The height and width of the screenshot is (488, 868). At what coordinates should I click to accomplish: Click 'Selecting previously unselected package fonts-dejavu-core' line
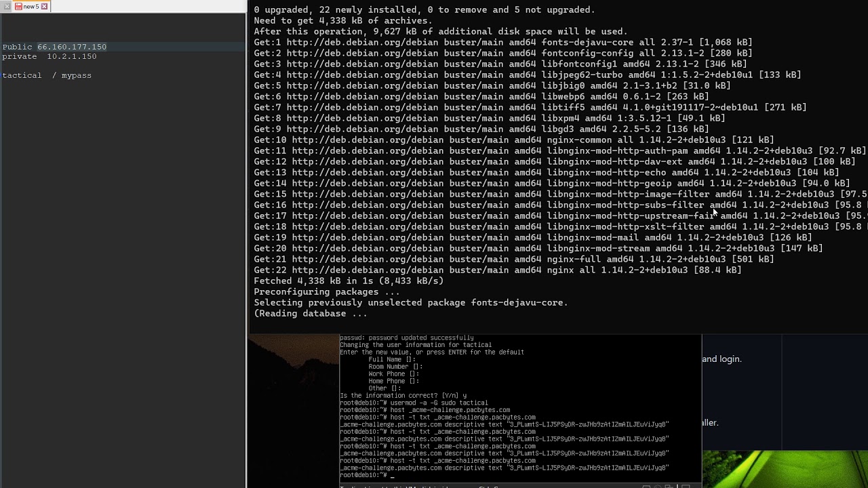[x=411, y=302]
